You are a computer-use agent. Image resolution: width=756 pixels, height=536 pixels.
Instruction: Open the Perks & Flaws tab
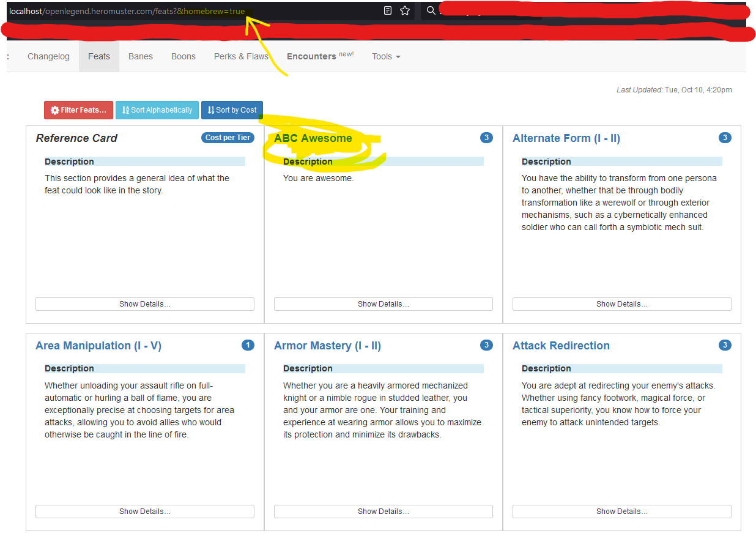coord(241,56)
